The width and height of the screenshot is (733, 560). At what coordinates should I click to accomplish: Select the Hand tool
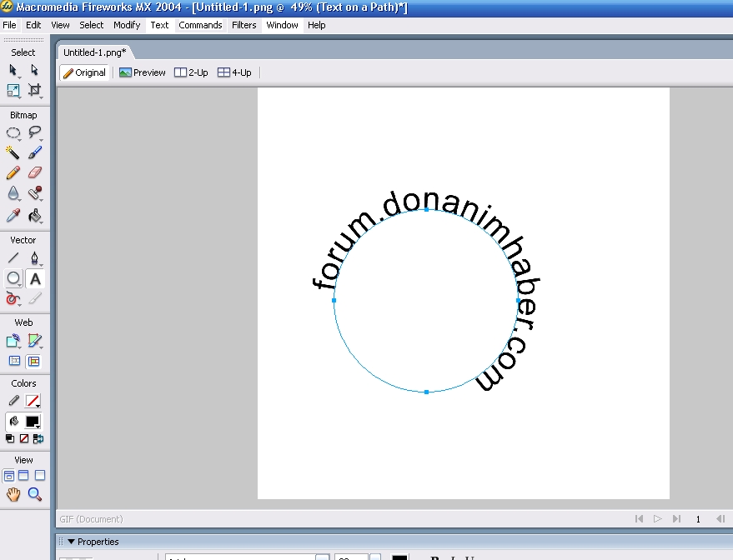point(13,494)
